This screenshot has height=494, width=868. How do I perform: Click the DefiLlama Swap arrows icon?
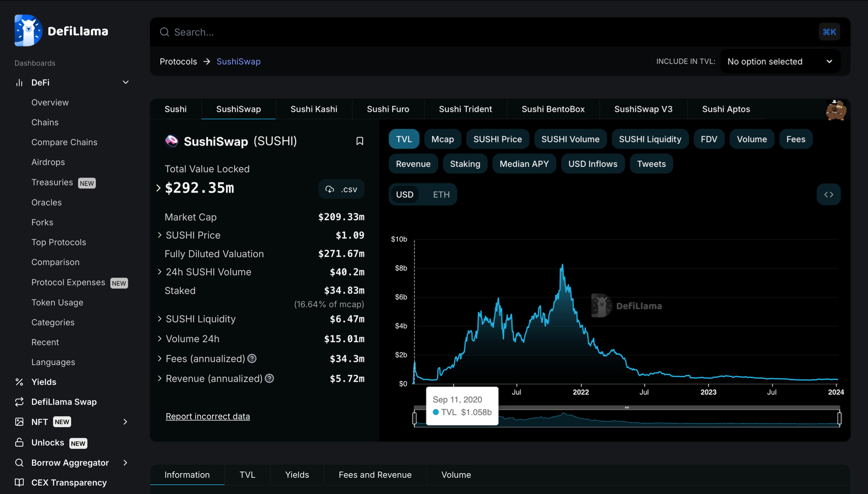[19, 402]
